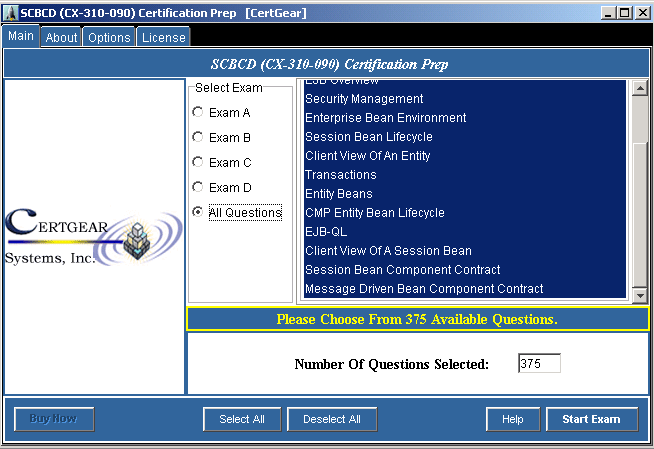Select the Session Bean Component Contract topic

[x=465, y=270]
